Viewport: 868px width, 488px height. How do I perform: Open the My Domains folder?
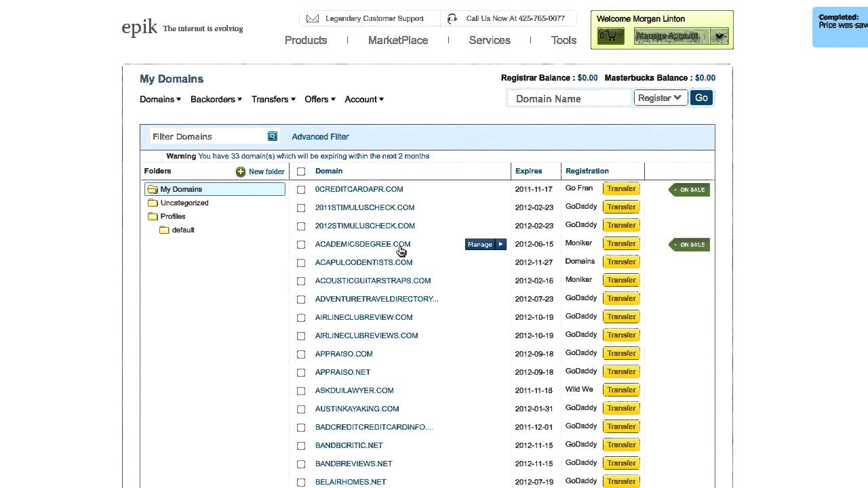[x=215, y=189]
